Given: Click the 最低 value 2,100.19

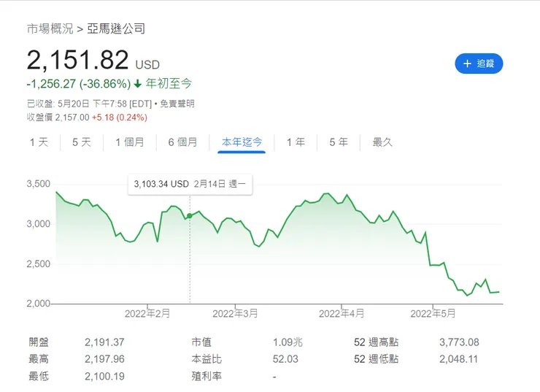Looking at the screenshot, I should coord(104,376).
